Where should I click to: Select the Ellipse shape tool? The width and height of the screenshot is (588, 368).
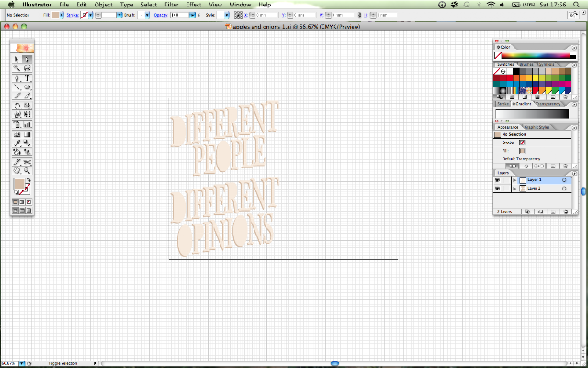tap(27, 87)
